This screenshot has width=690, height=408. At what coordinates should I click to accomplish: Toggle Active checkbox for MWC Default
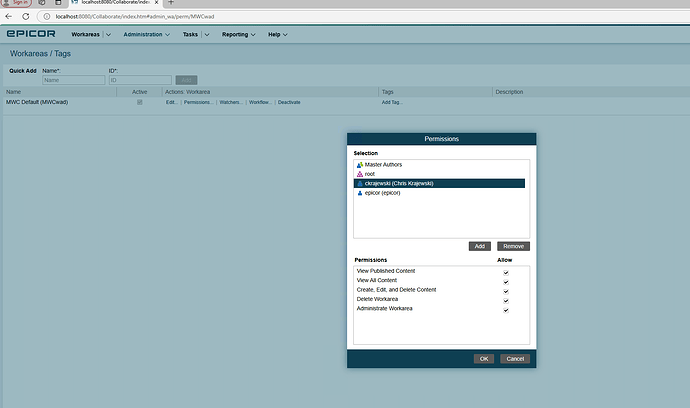tap(139, 102)
